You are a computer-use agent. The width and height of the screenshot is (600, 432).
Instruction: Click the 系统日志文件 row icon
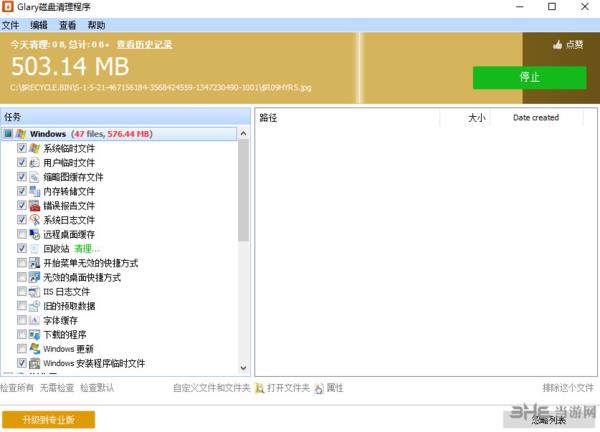34,220
